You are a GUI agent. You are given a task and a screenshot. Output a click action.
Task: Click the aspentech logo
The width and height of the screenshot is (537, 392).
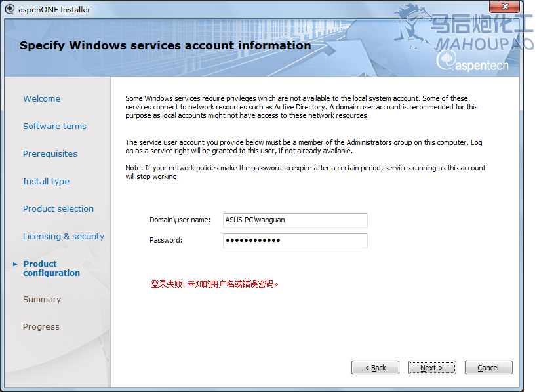coord(473,61)
